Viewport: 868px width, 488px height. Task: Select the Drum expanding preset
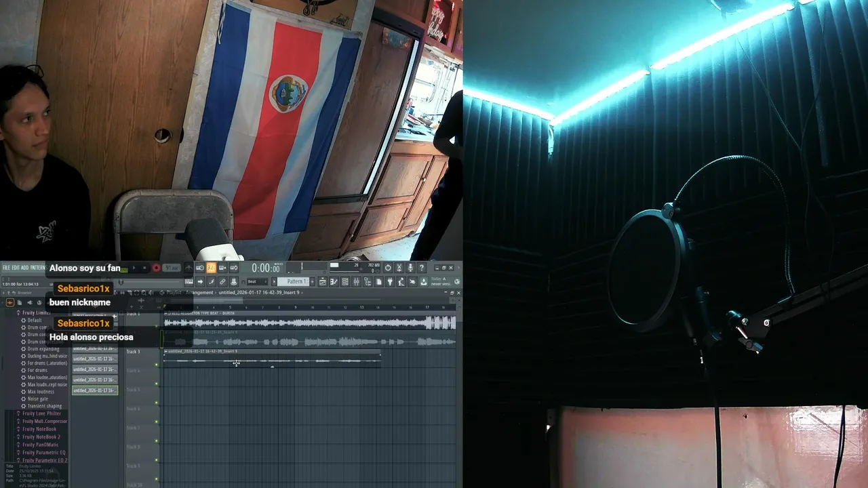point(43,348)
